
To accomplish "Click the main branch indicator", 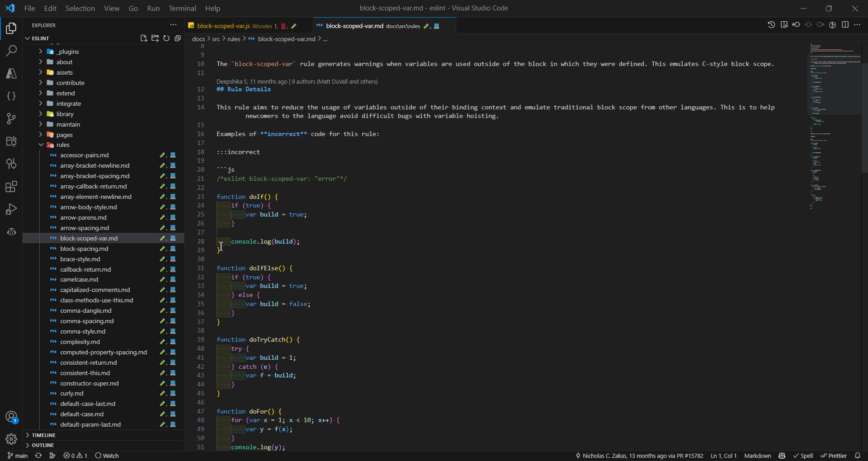I will 18,456.
